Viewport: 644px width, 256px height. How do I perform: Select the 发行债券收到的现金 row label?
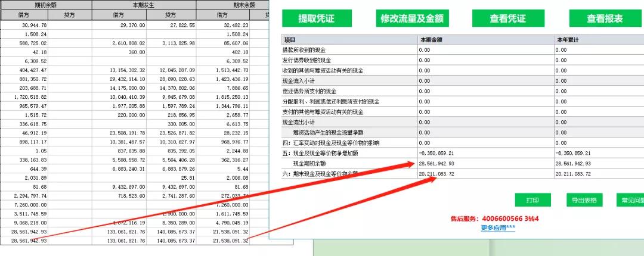(307, 60)
